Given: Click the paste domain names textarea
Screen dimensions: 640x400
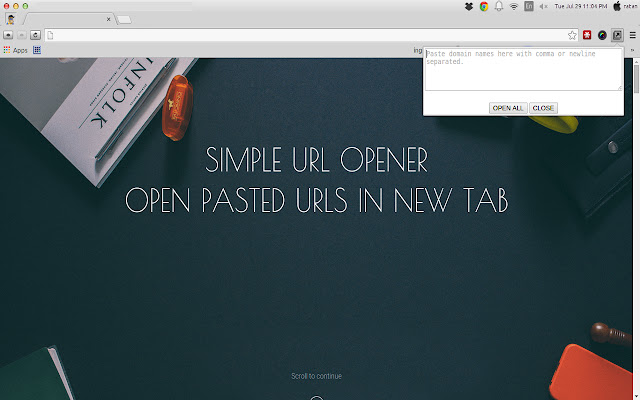Looking at the screenshot, I should coord(523,69).
